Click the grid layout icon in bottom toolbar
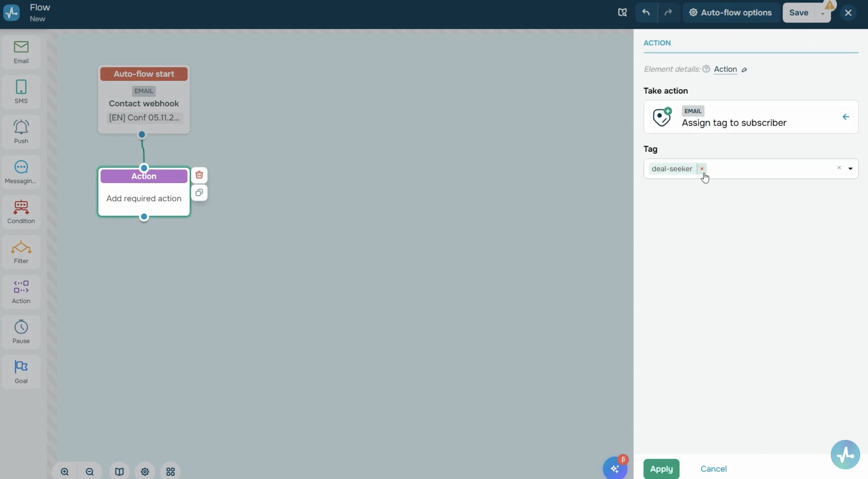The width and height of the screenshot is (868, 479). click(x=170, y=471)
